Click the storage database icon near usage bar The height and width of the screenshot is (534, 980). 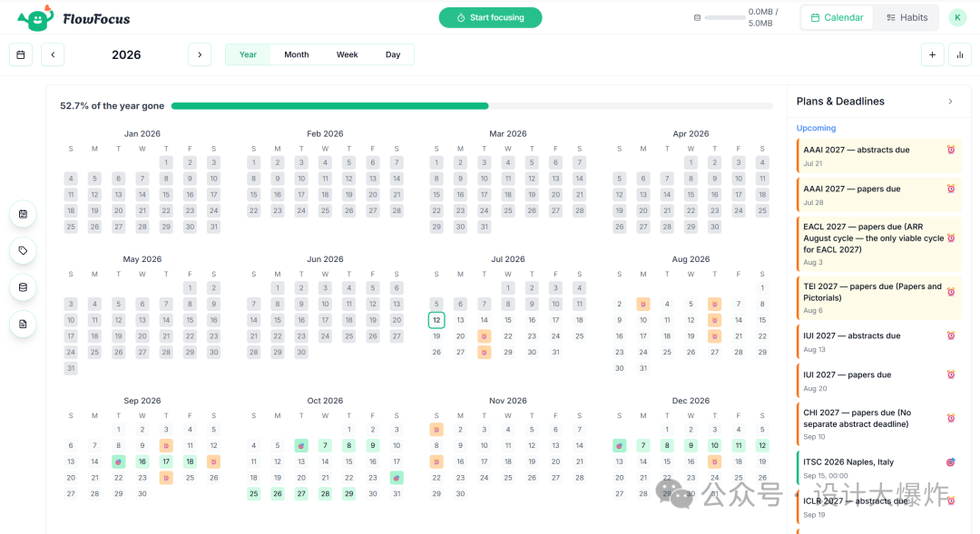point(697,17)
